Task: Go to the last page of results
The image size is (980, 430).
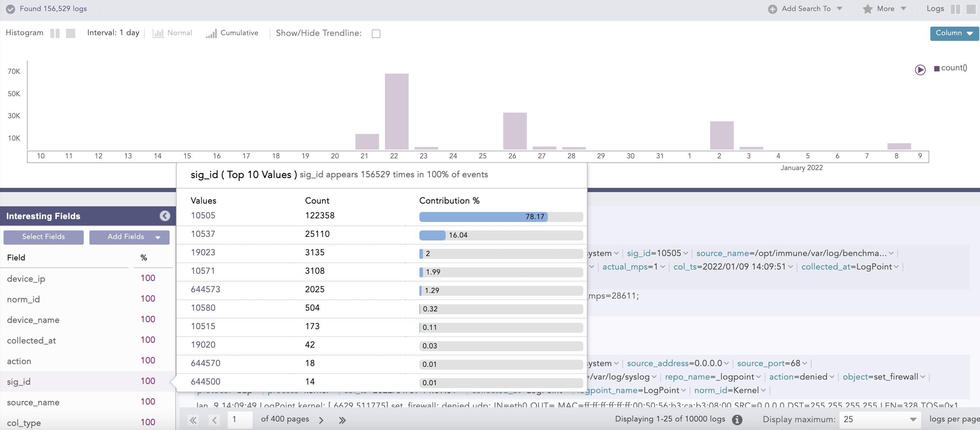Action: pos(342,420)
